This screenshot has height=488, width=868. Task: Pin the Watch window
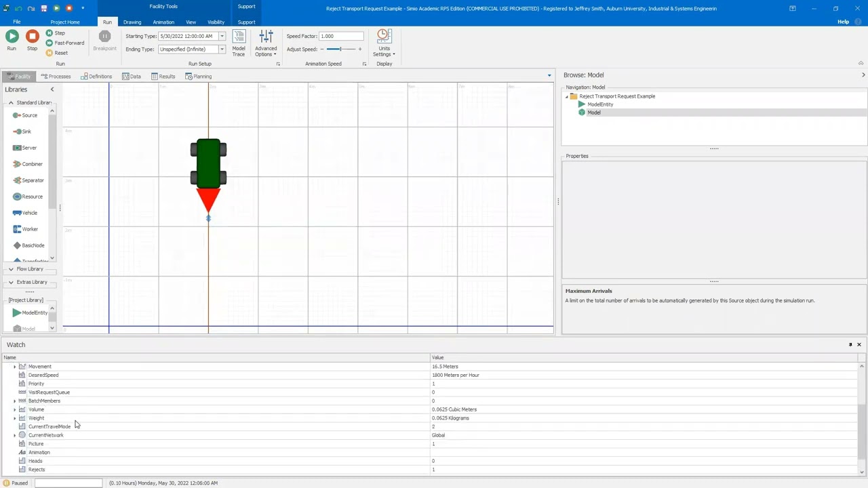(x=850, y=344)
